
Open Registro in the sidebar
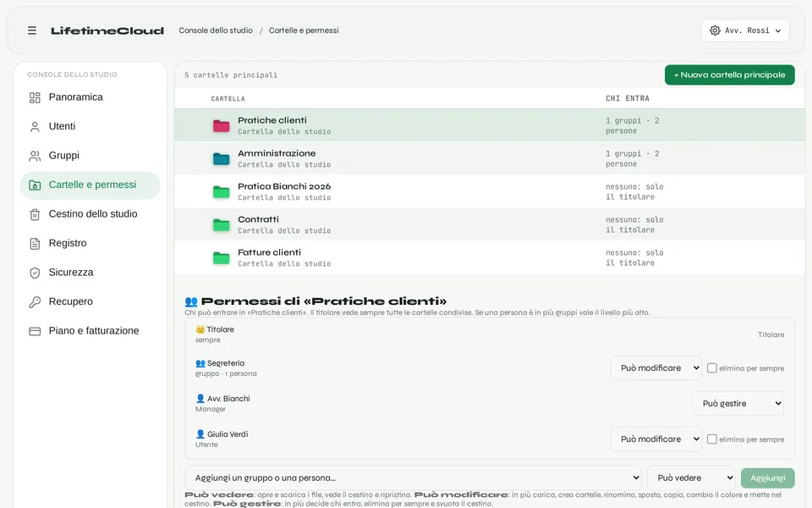(91, 243)
